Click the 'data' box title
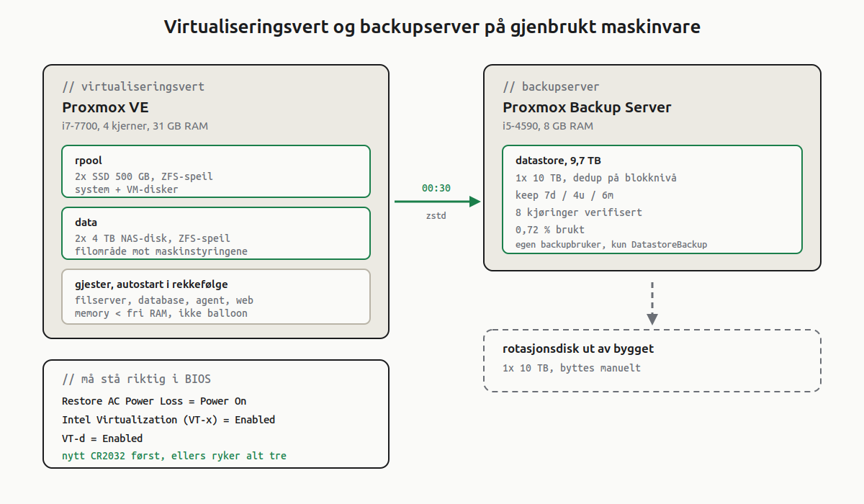This screenshot has height=504, width=864. [x=86, y=222]
